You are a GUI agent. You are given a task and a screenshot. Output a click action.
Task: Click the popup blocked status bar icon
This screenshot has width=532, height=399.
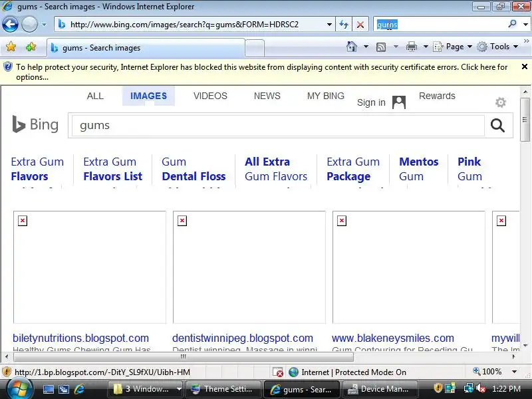278,372
